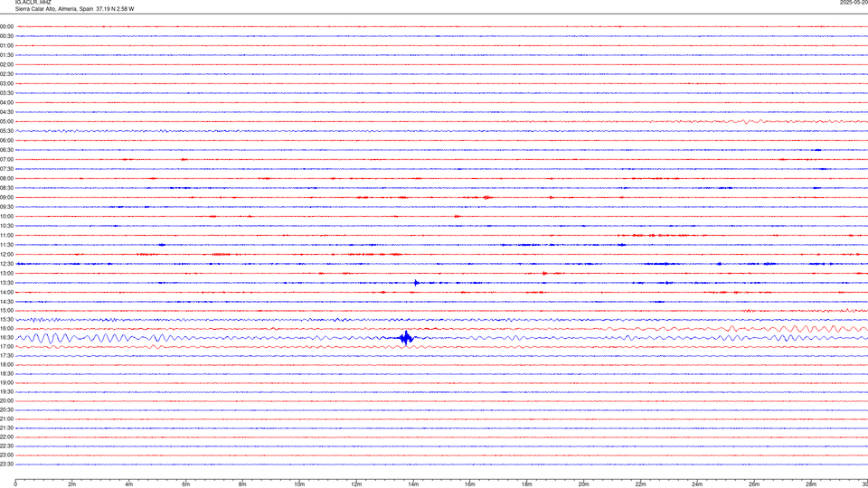
Task: Click the 00:00 trace time label
Action: 6,26
